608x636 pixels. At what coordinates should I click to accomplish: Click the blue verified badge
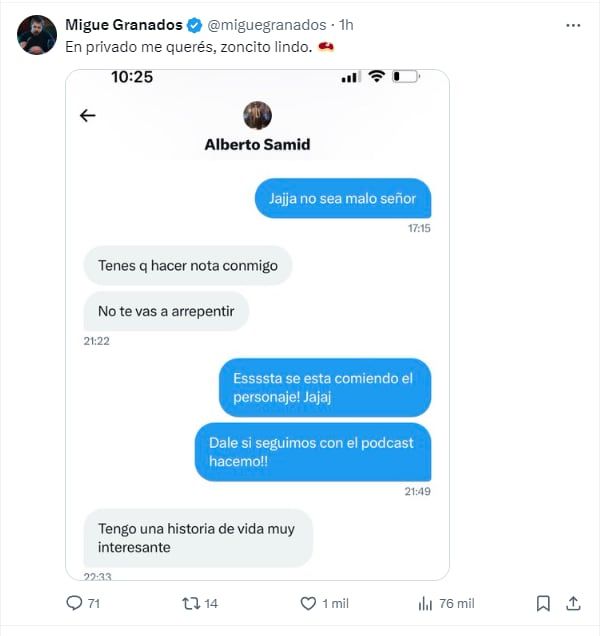pos(195,24)
